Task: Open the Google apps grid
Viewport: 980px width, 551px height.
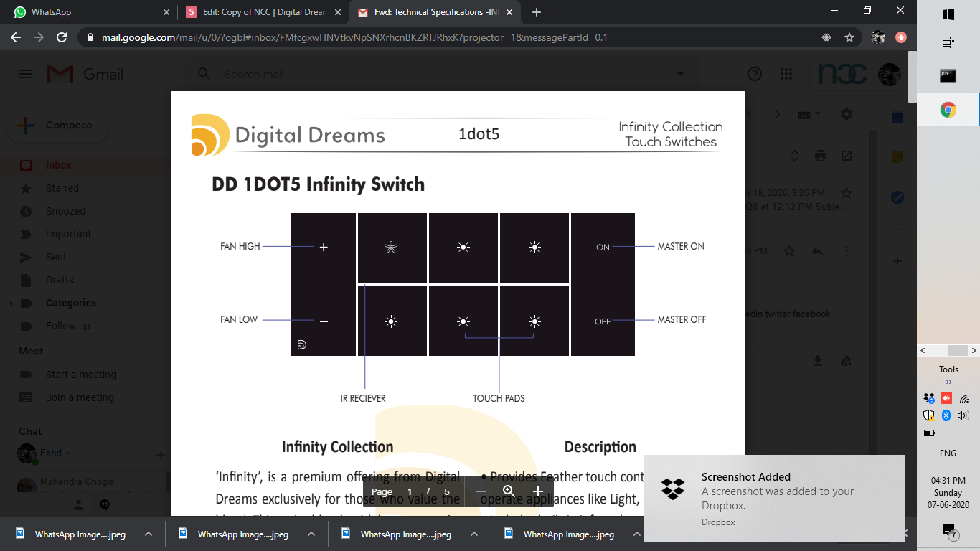Action: [x=786, y=74]
